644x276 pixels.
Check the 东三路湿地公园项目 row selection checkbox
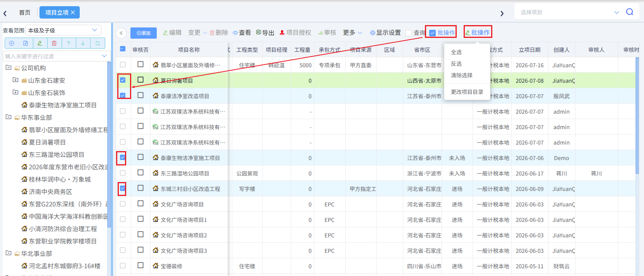[123, 173]
